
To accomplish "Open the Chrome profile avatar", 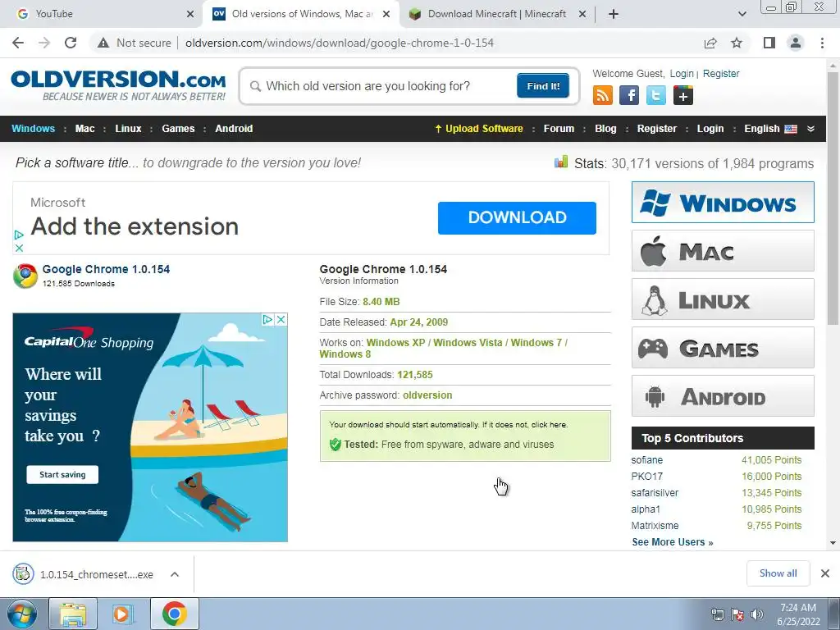I will [x=796, y=43].
